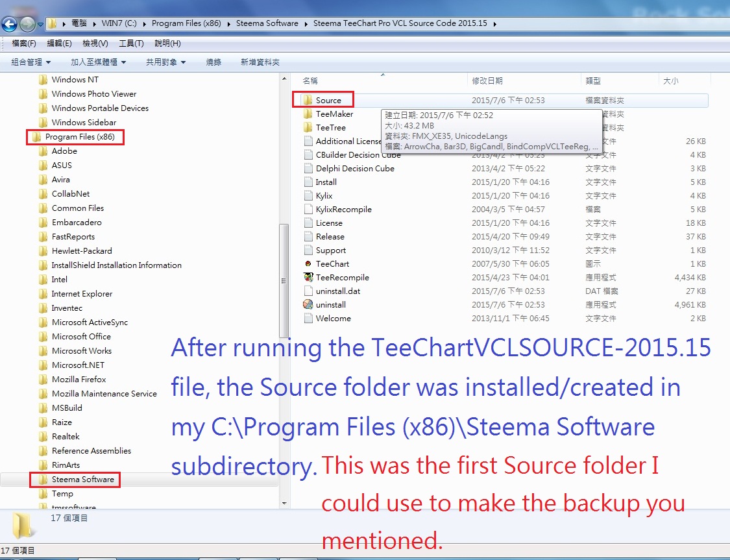
Task: Click the navigation pane vertical scrollbar thumb
Action: pos(284,281)
